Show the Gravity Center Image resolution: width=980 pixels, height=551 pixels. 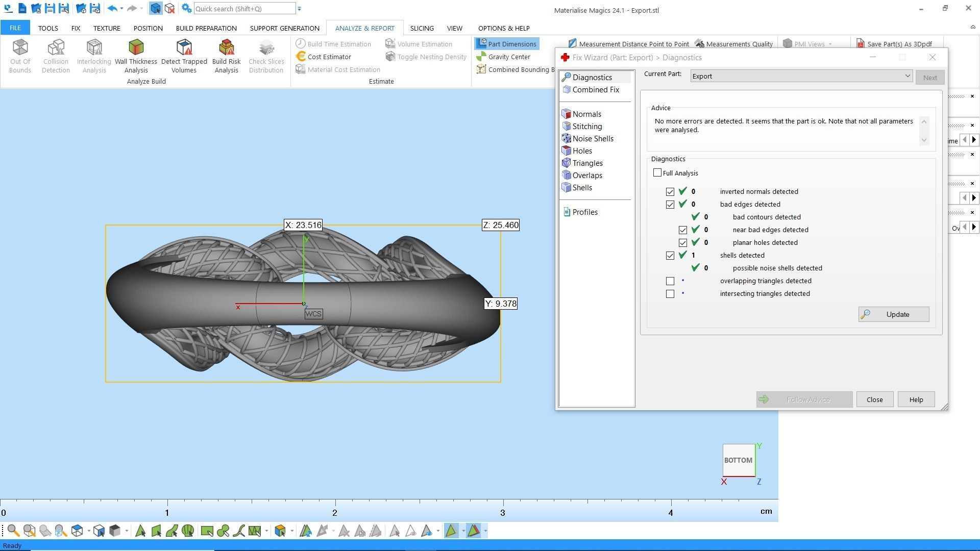click(x=503, y=57)
